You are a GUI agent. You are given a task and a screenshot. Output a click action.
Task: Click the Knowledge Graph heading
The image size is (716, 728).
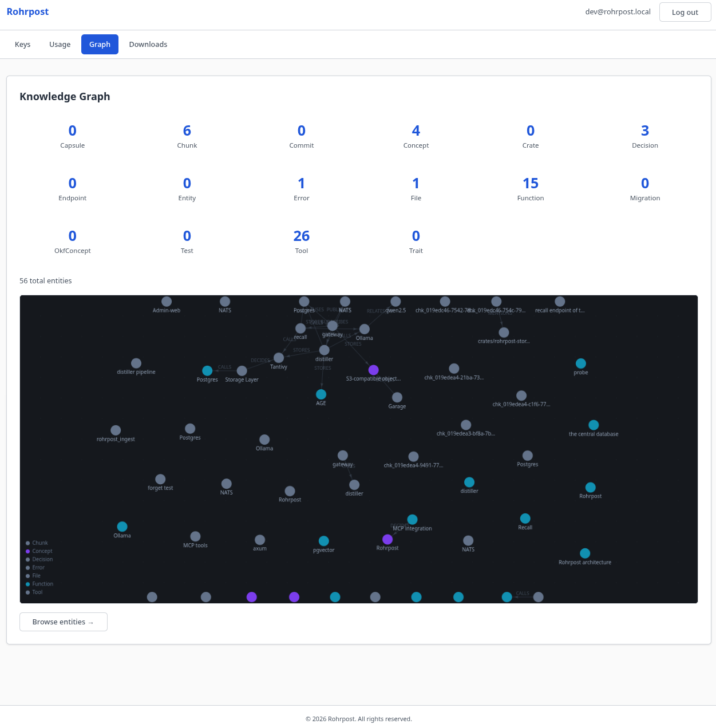pyautogui.click(x=65, y=96)
